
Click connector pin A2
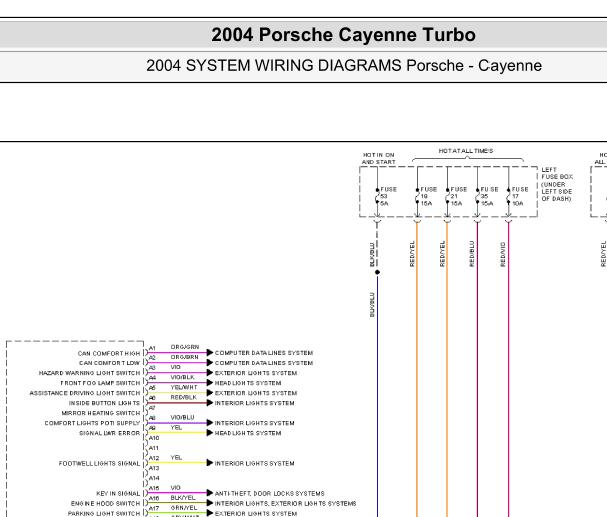pyautogui.click(x=152, y=358)
